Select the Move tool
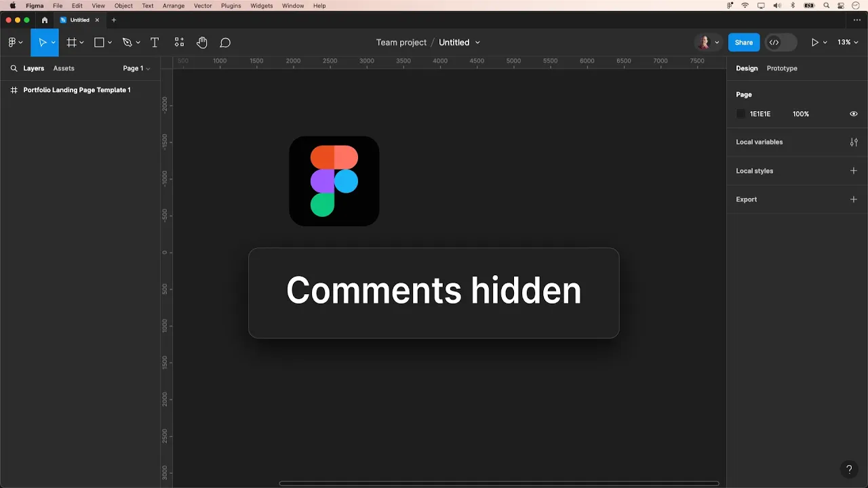 (42, 43)
